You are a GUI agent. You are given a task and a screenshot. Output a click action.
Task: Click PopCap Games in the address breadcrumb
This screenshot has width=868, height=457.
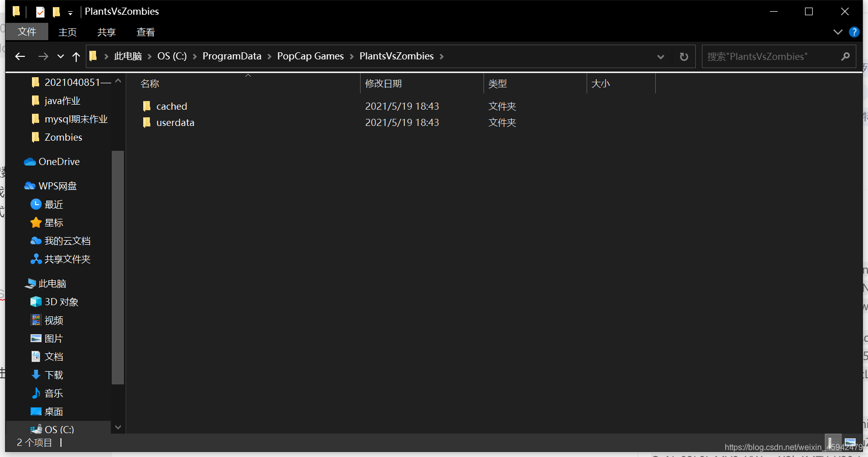(x=310, y=56)
